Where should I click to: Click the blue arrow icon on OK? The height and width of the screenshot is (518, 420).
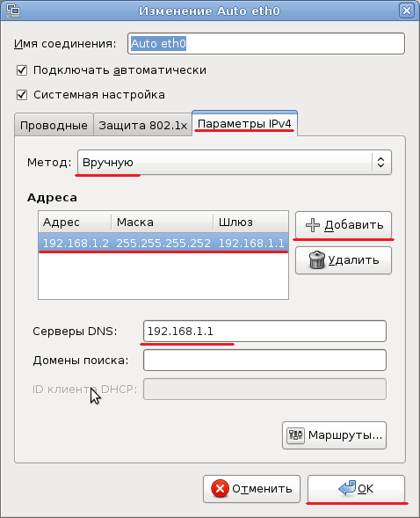(x=347, y=488)
